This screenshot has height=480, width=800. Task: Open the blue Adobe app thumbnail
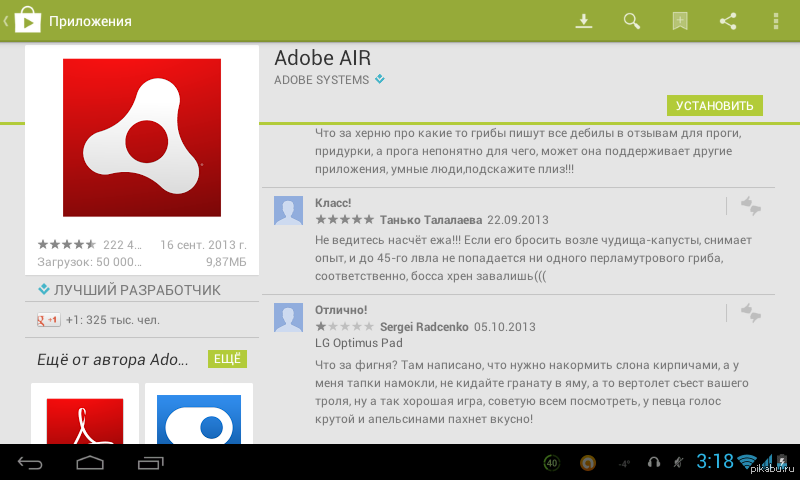(199, 414)
